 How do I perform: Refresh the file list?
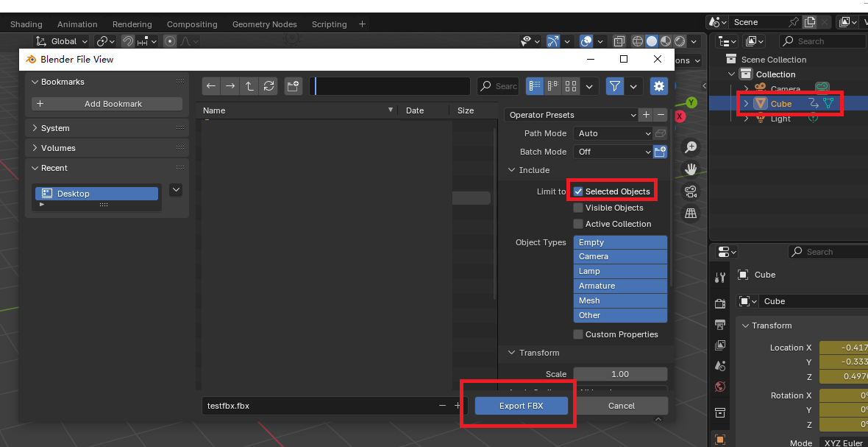tap(269, 86)
